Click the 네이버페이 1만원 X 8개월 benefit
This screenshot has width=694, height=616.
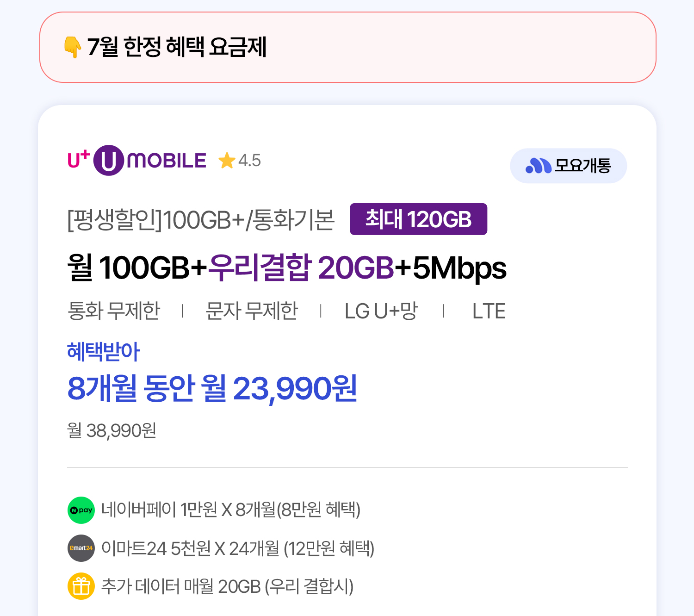click(x=230, y=510)
